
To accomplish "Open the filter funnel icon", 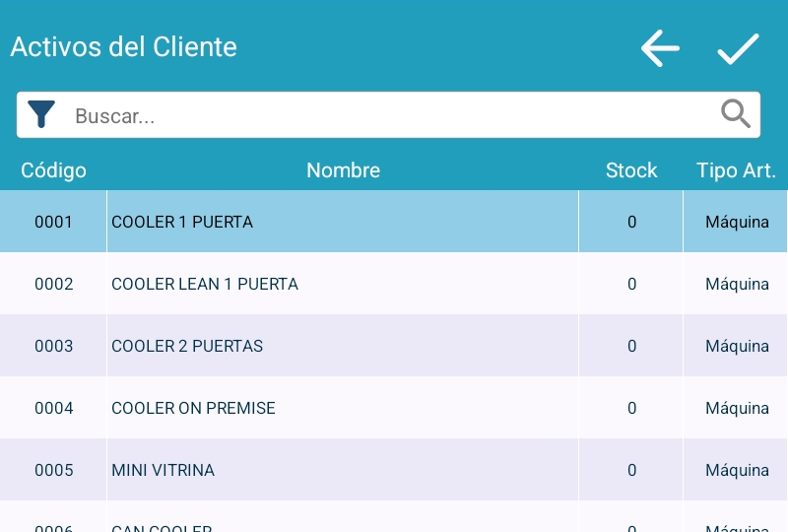I will pos(41,114).
